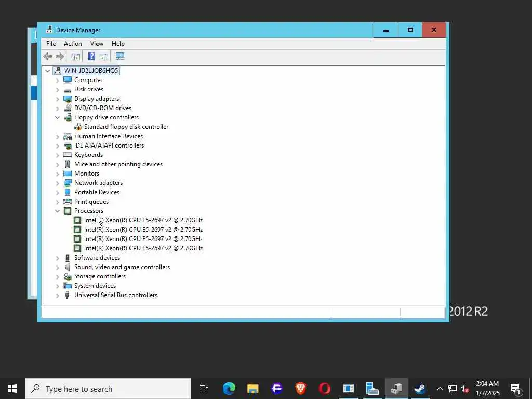The width and height of the screenshot is (532, 399).
Task: Click the Windows Start button
Action: (12, 389)
